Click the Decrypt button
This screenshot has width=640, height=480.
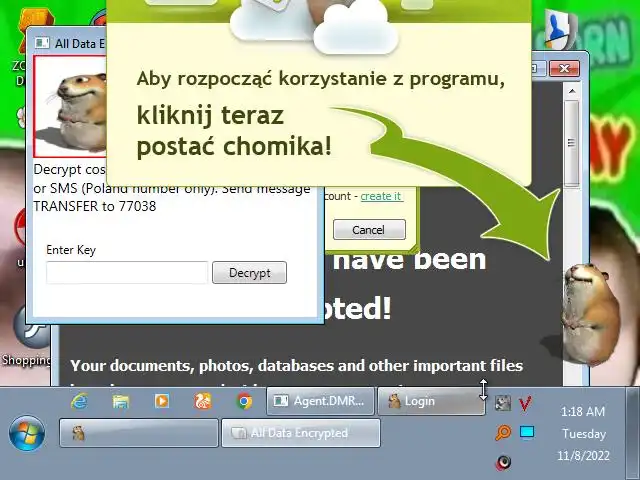click(249, 273)
